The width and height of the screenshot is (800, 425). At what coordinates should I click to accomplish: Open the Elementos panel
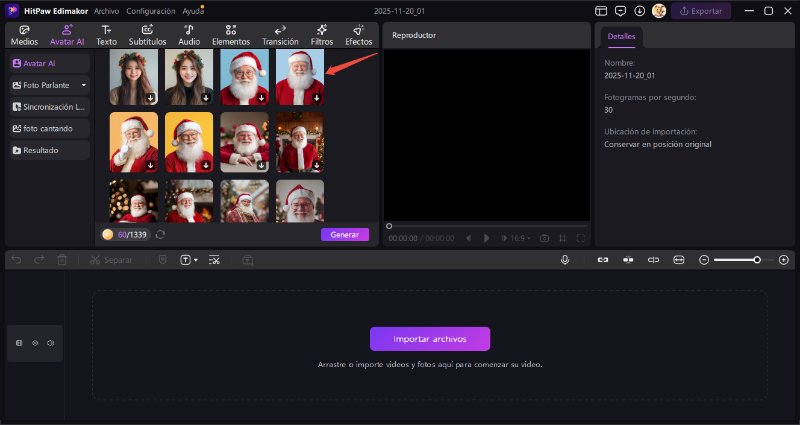click(x=231, y=35)
